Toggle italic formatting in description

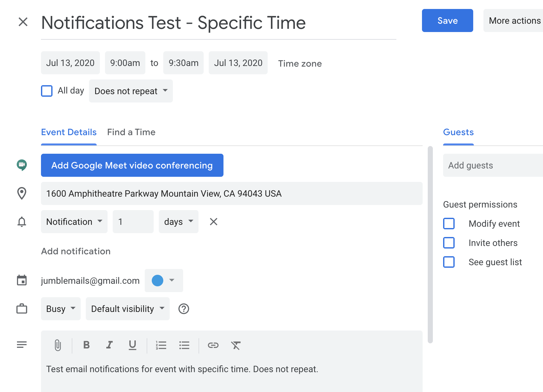coord(109,345)
